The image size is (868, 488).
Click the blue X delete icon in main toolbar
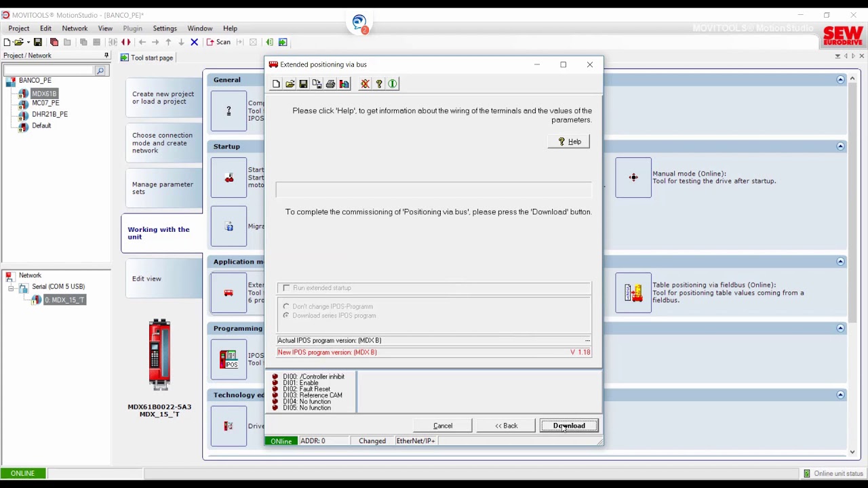pos(194,42)
